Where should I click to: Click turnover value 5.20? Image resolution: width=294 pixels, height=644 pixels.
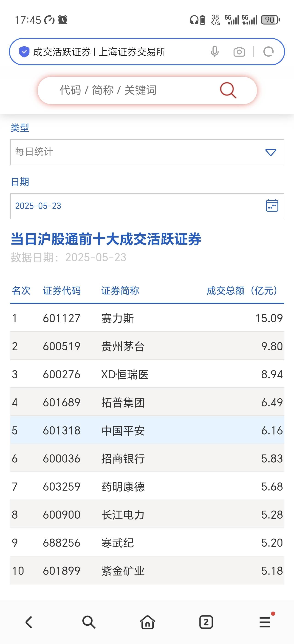[272, 543]
